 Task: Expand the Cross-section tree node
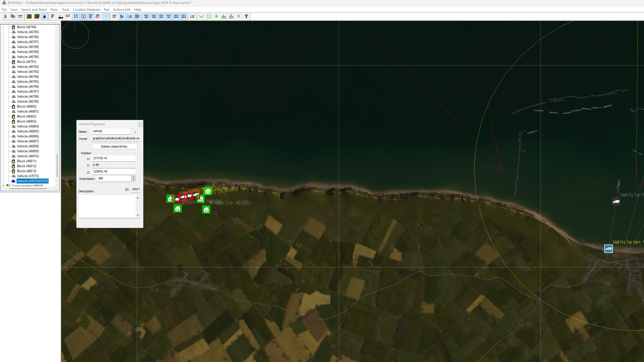tap(3, 186)
